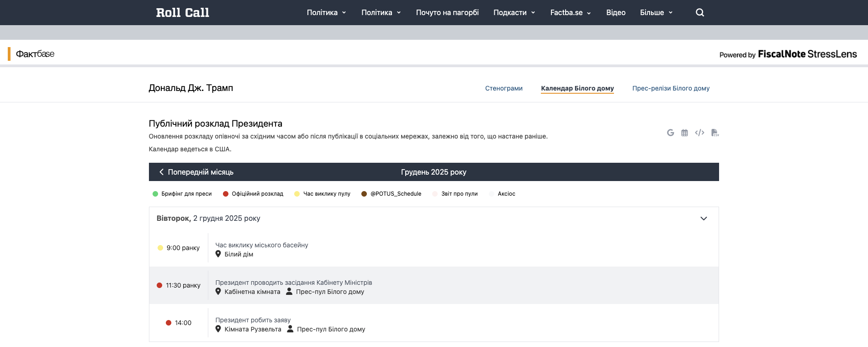The width and height of the screenshot is (868, 347).
Task: Collapse the Вівторок, 2 грудня section
Action: pyautogui.click(x=704, y=219)
